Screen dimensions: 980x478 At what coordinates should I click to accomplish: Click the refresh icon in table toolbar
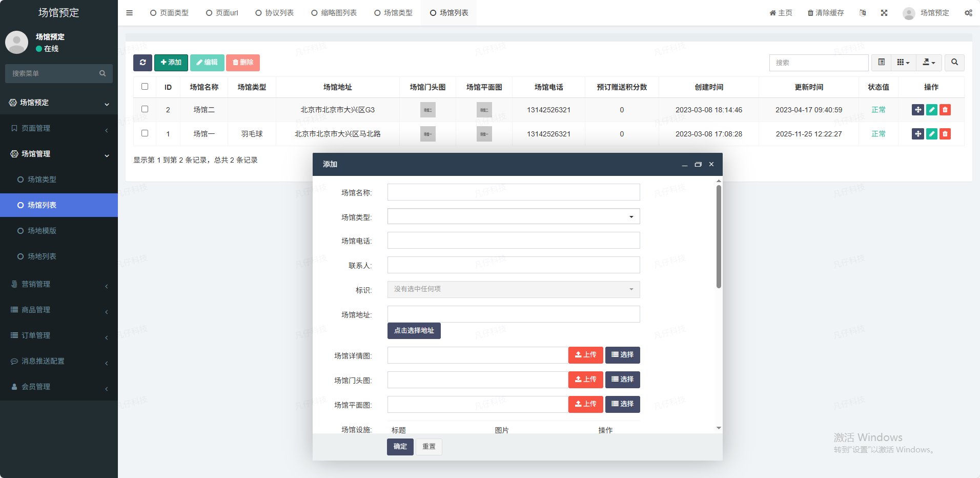[142, 63]
